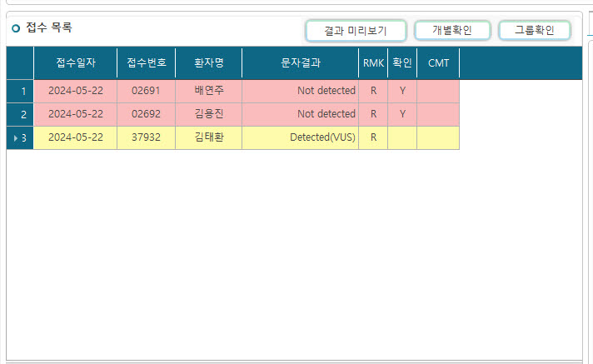Click 확인 Y value in 배연주 row
This screenshot has width=593, height=364.
[x=402, y=91]
